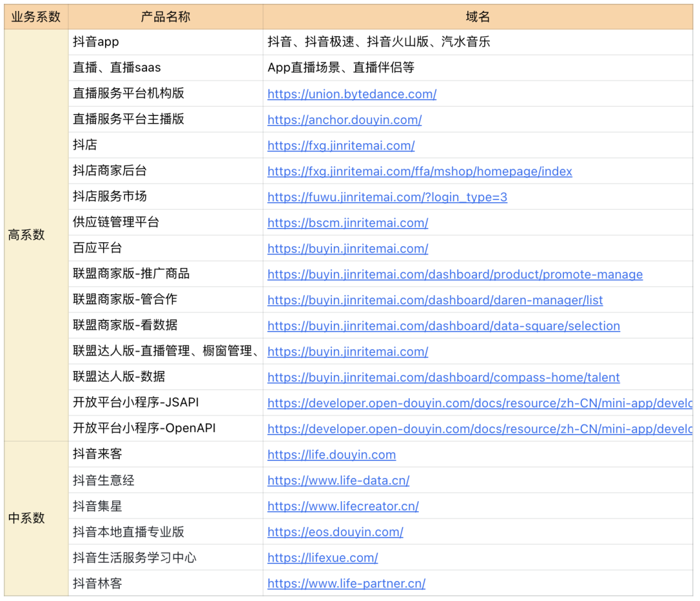700x601 pixels.
Task: Open the mshop/homepage/index link
Action: click(419, 172)
